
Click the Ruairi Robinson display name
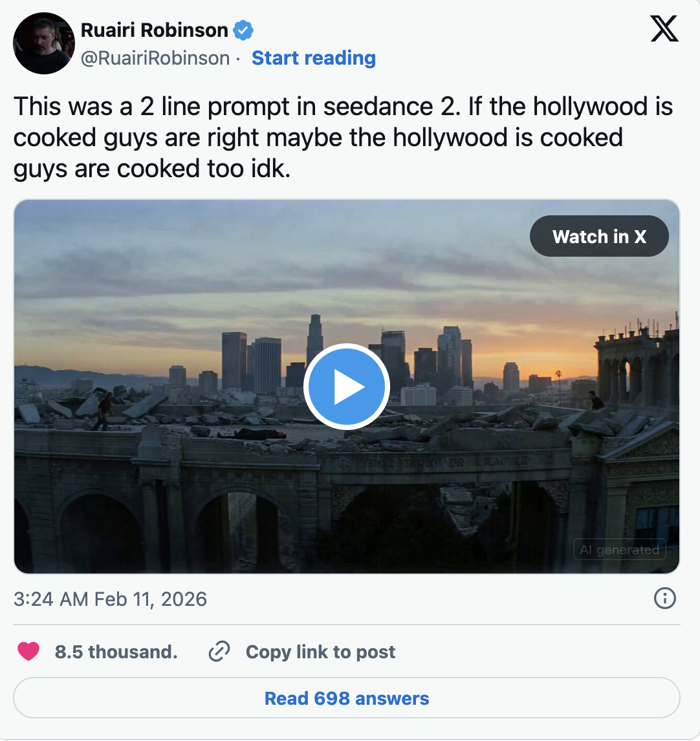pyautogui.click(x=155, y=30)
